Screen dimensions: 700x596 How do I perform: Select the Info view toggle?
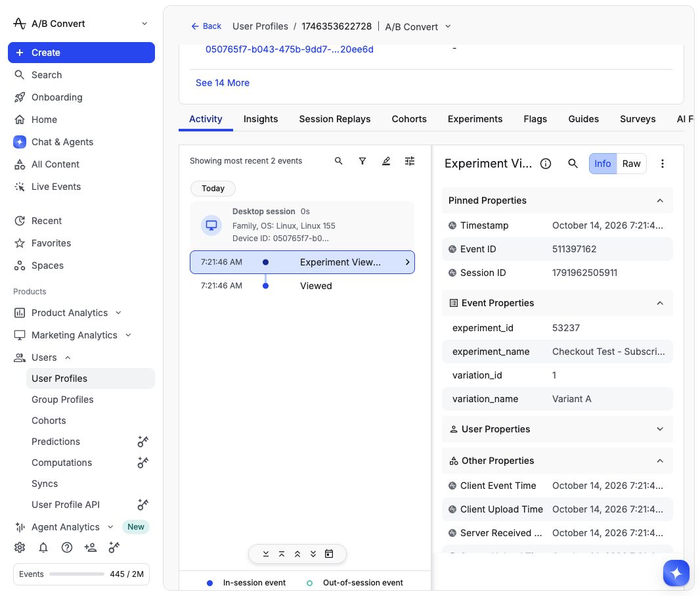pyautogui.click(x=603, y=164)
